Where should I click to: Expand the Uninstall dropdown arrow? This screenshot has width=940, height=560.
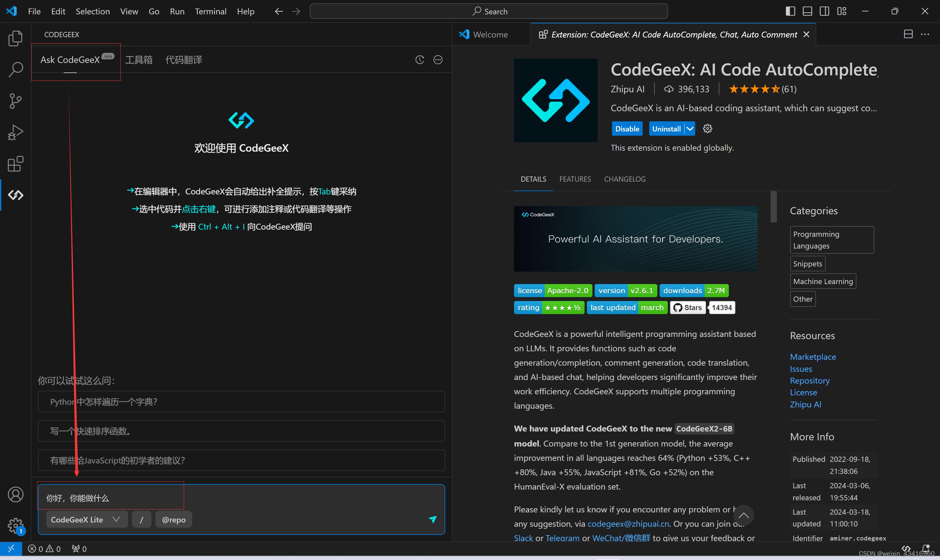690,129
